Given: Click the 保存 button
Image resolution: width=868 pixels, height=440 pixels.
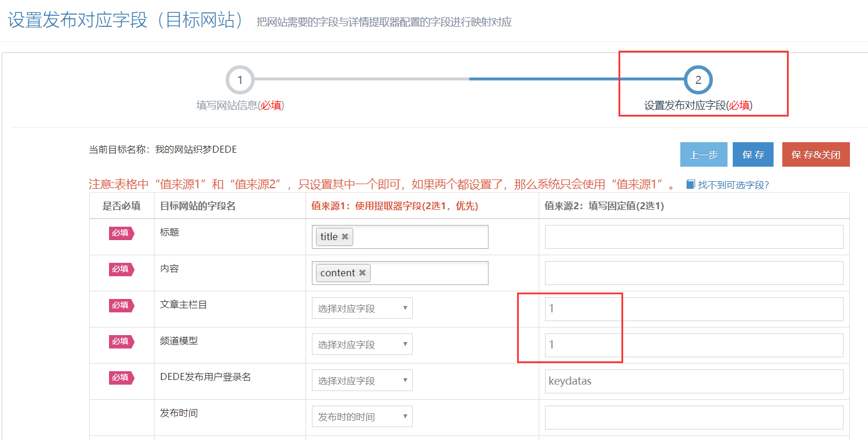Looking at the screenshot, I should pyautogui.click(x=753, y=154).
